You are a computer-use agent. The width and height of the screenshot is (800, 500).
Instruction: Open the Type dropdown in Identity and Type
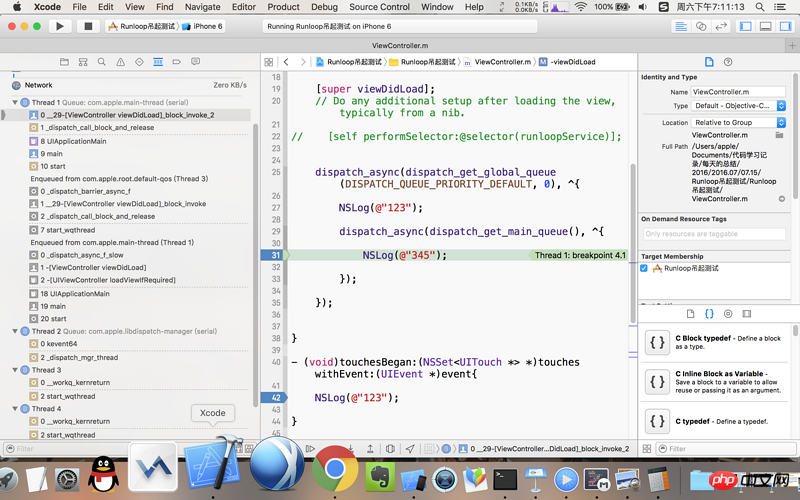click(740, 105)
